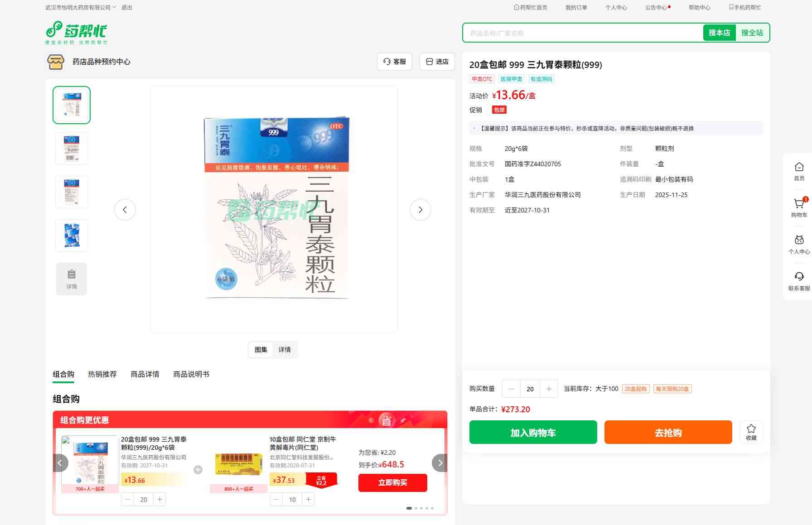
Task: Click the shopping cart icon in sidebar
Action: (799, 204)
